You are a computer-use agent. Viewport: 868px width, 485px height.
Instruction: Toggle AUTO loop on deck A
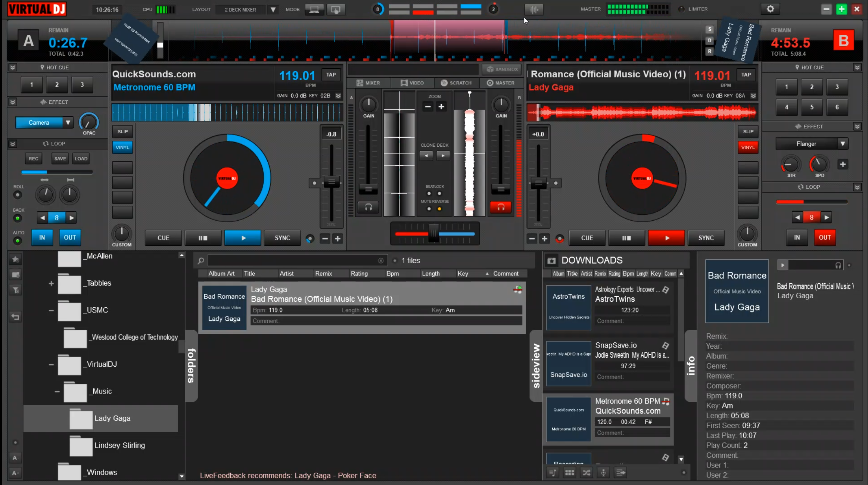pyautogui.click(x=17, y=241)
